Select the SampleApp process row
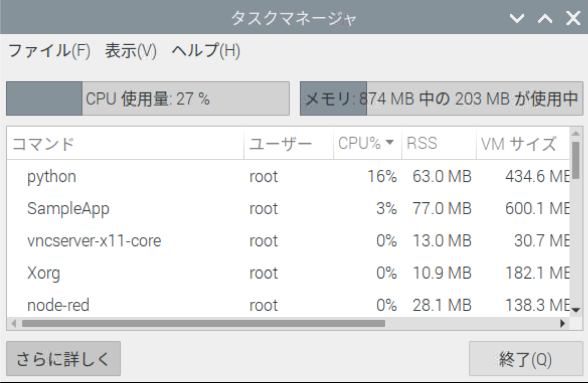588x383 pixels. [x=142, y=208]
